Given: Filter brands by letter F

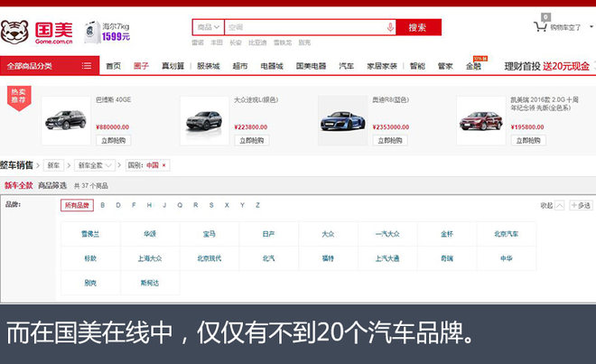Looking at the screenshot, I should (134, 205).
